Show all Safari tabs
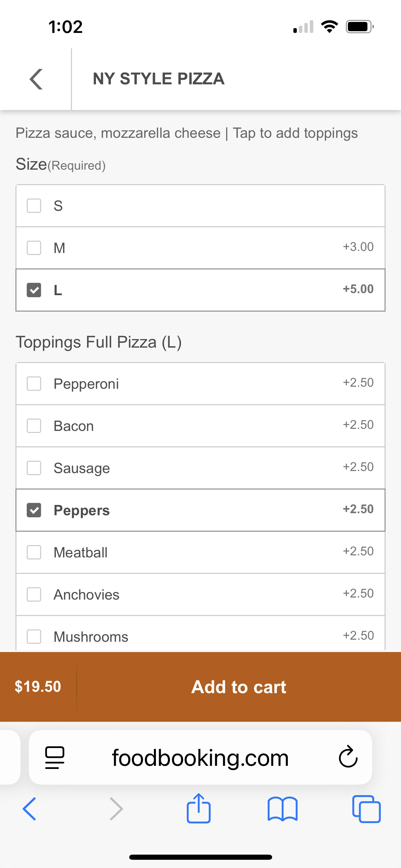Image resolution: width=401 pixels, height=868 pixels. [x=366, y=809]
